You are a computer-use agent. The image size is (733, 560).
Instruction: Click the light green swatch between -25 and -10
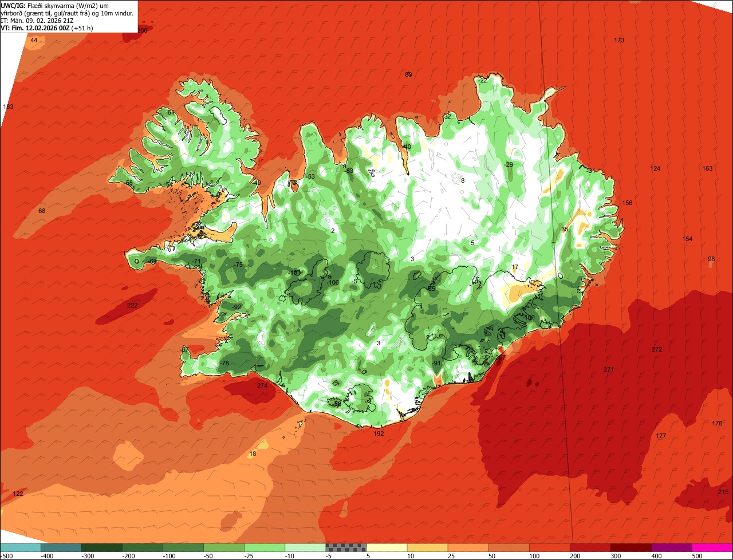(265, 547)
